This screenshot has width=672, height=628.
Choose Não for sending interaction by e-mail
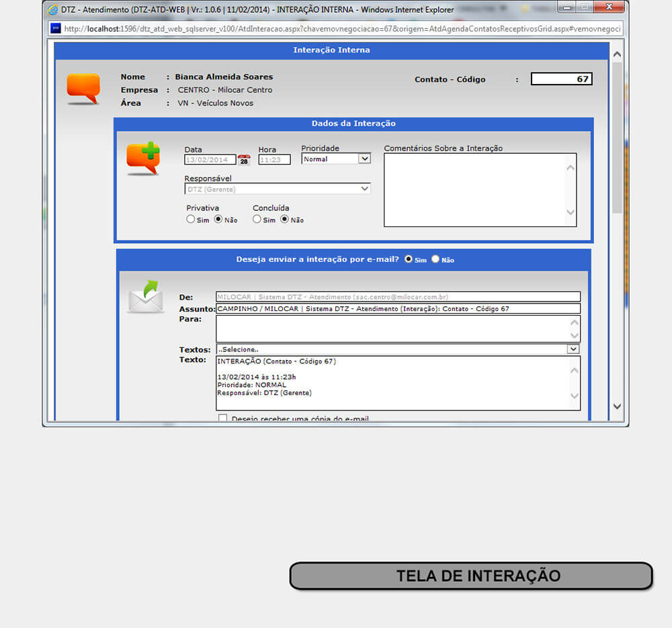pos(435,259)
